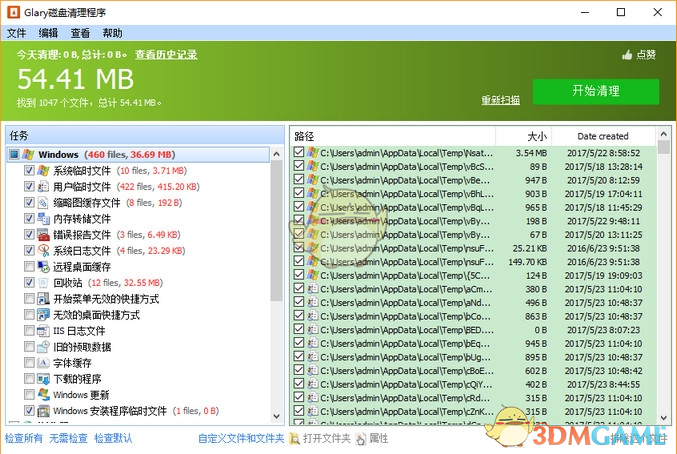
Task: Click the Glary app icon in title bar
Action: point(11,12)
